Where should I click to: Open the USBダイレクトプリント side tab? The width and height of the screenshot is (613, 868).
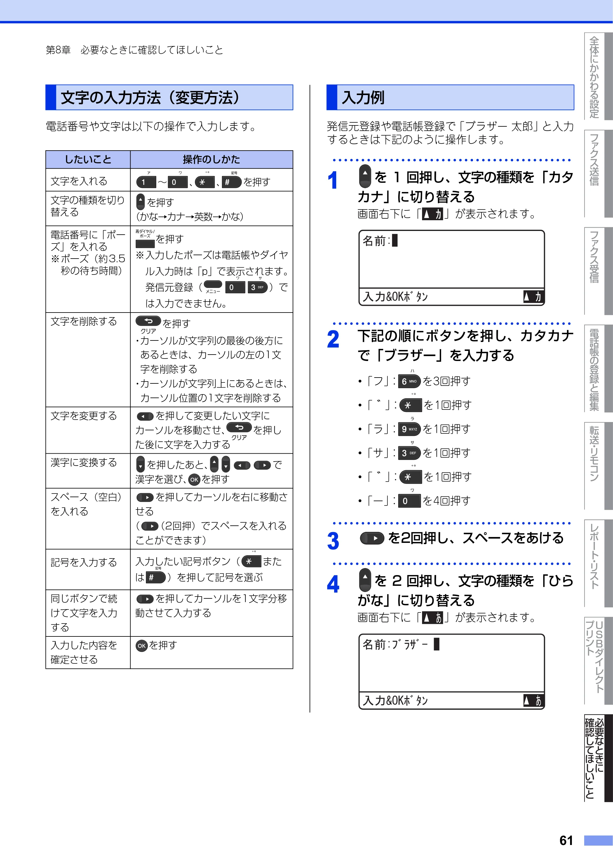598,660
